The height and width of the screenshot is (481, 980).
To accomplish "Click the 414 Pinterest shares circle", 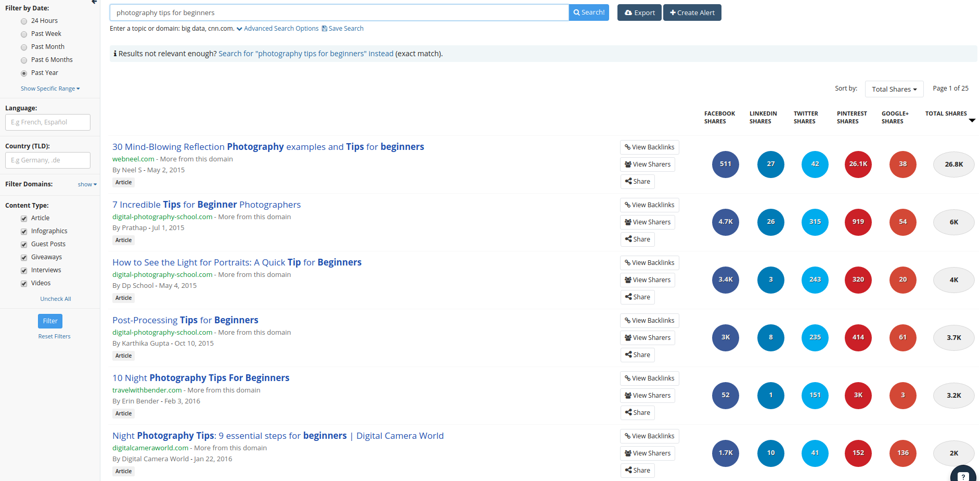I will pos(858,337).
